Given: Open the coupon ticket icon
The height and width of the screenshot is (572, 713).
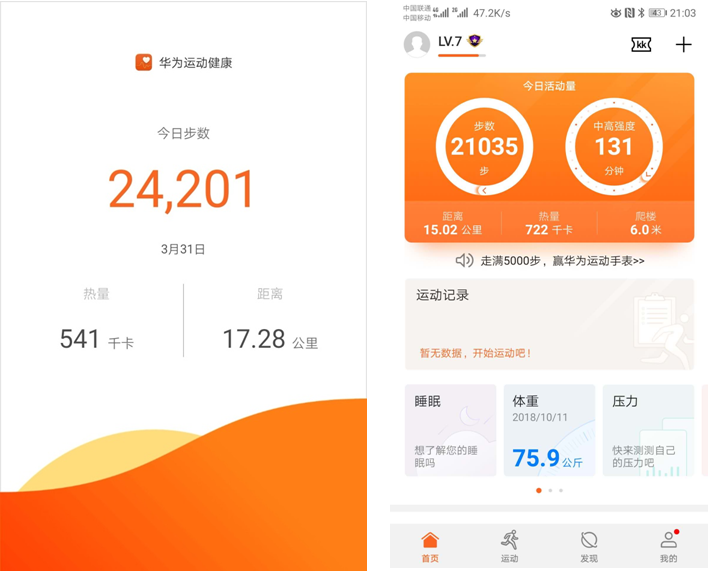Looking at the screenshot, I should (641, 44).
